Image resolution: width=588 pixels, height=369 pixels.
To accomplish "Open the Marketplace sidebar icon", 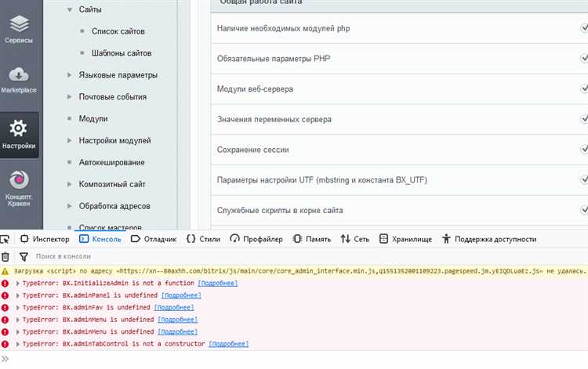I will pos(19,74).
